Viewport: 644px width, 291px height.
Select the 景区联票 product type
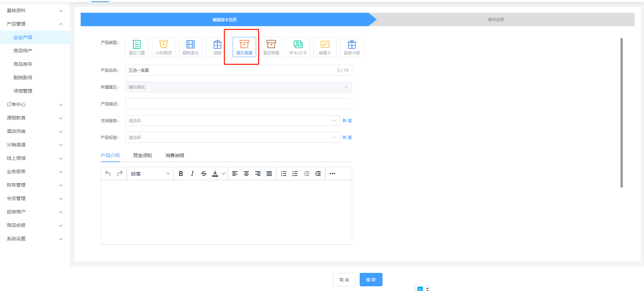(271, 47)
